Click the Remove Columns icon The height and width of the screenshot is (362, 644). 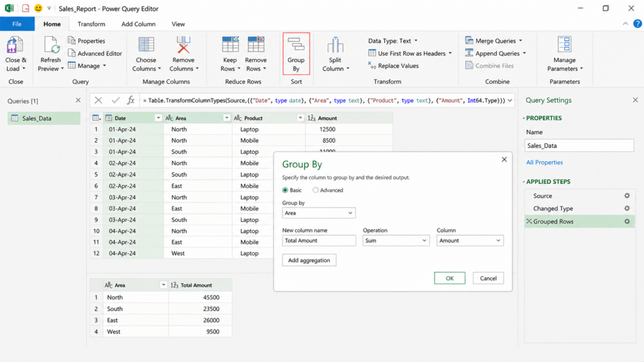(183, 45)
